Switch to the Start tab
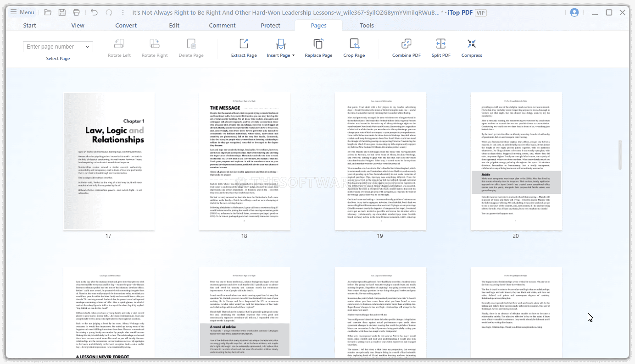 click(30, 26)
